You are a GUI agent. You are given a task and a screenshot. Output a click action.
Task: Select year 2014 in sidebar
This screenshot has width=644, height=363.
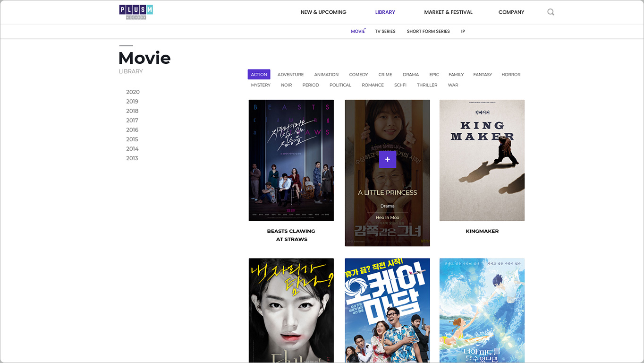132,149
